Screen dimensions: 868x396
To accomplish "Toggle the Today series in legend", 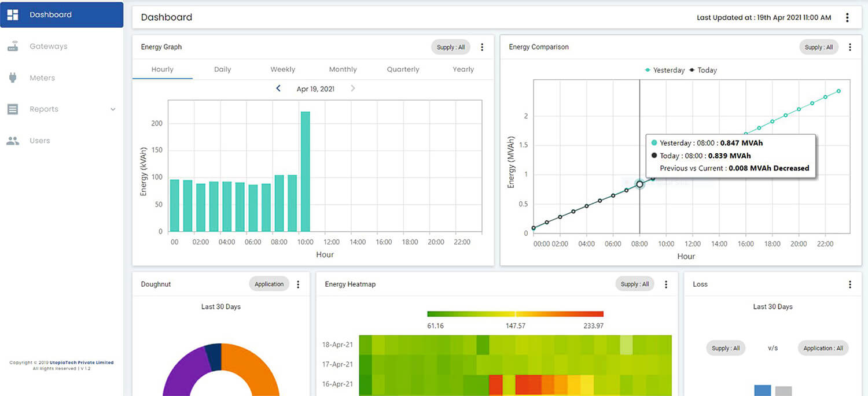I will [704, 70].
